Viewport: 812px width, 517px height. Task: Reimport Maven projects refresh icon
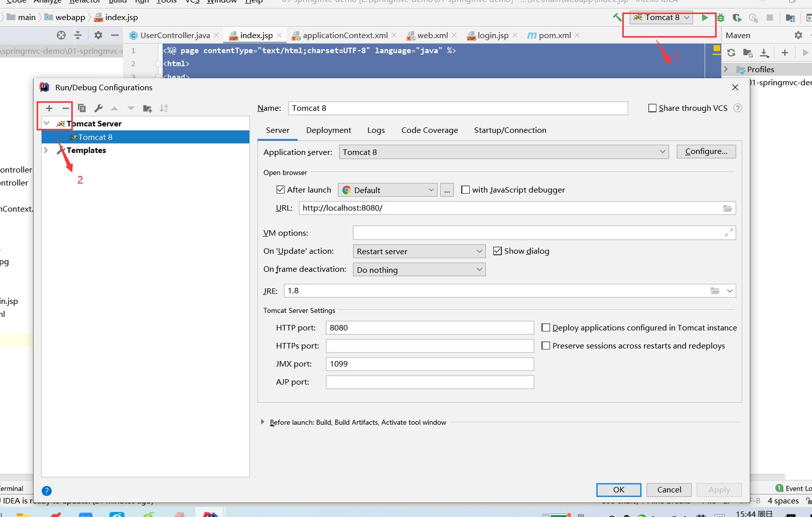tap(731, 53)
